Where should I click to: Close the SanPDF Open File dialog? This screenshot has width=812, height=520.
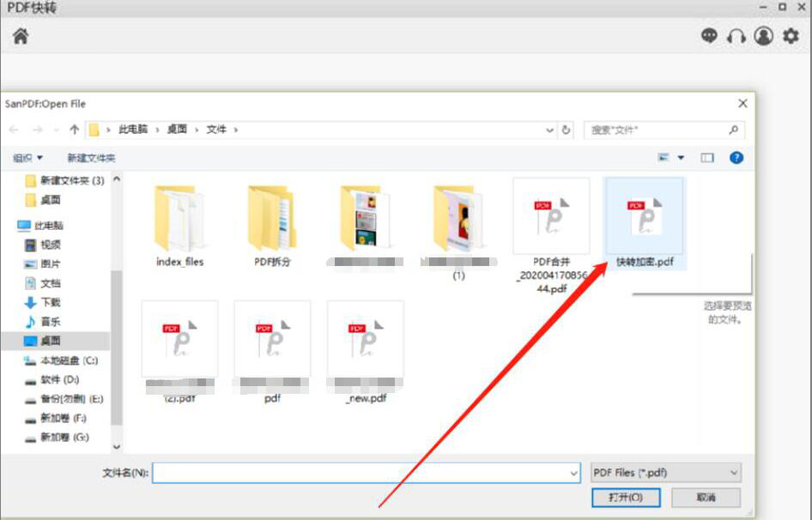click(x=742, y=104)
